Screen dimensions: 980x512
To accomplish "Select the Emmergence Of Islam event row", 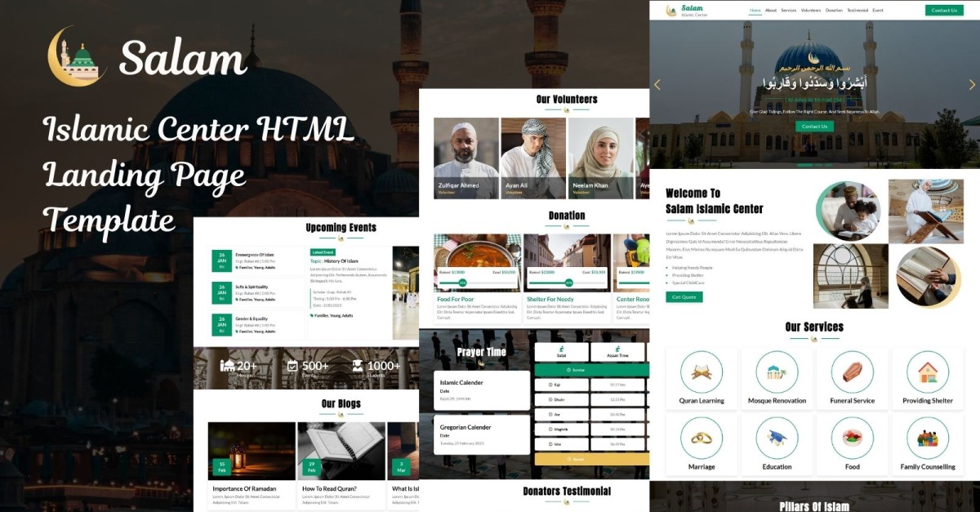I will pos(257,260).
